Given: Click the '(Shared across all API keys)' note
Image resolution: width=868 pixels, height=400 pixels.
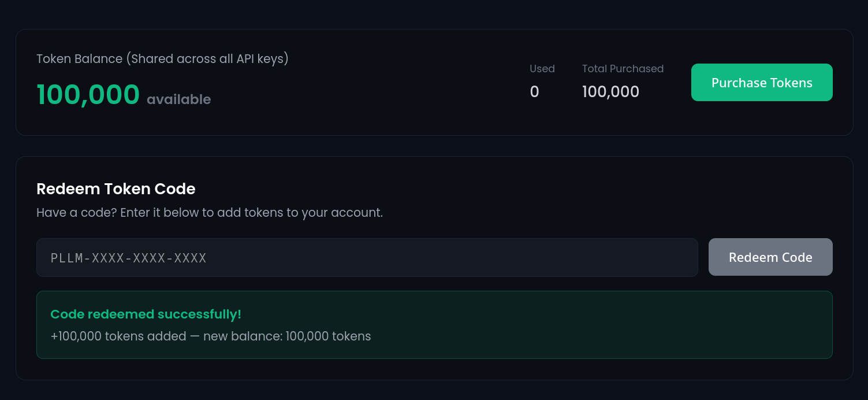Looking at the screenshot, I should pos(207,59).
